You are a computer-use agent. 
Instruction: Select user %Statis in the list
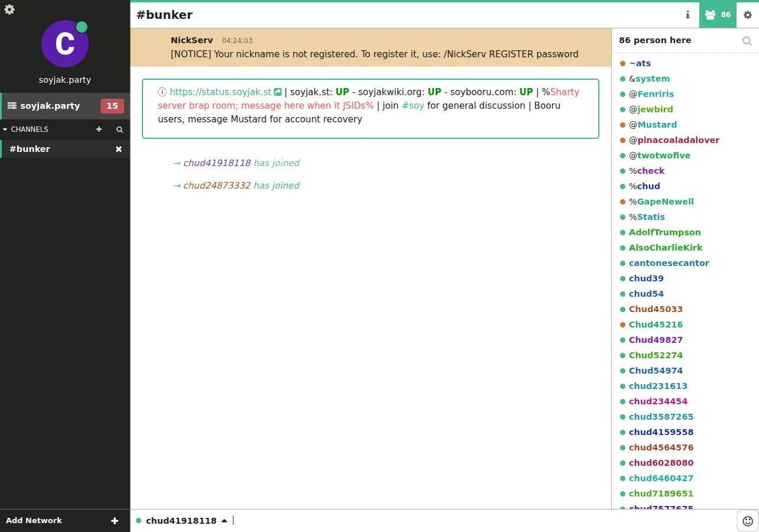coord(647,217)
